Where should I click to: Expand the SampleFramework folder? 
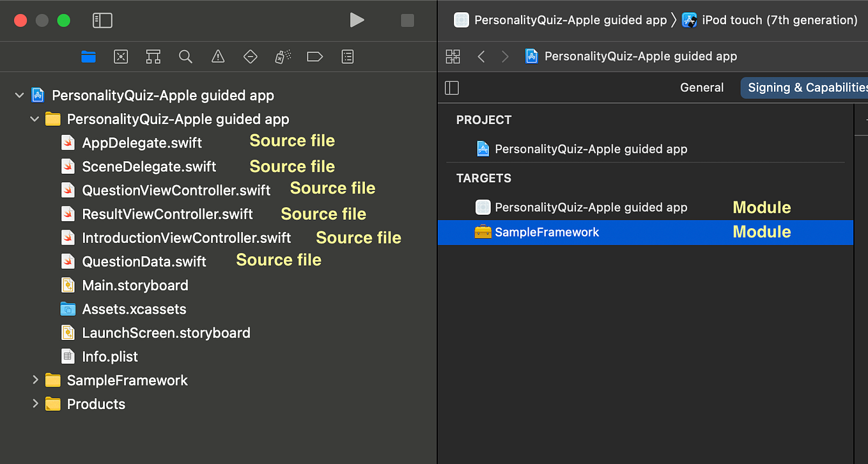tap(36, 380)
